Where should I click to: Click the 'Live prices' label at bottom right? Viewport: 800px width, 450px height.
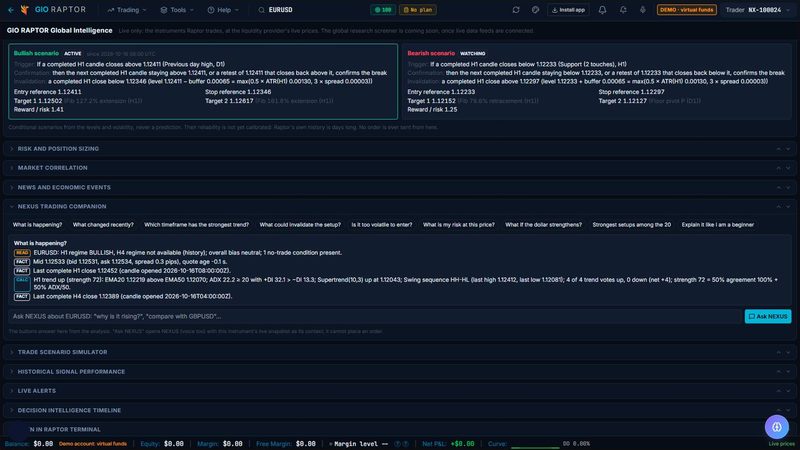[x=781, y=444]
